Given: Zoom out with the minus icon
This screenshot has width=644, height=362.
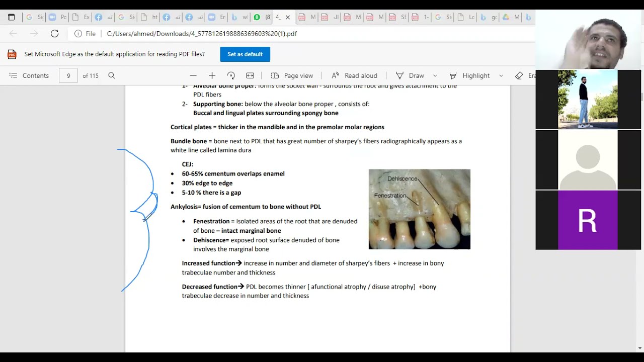Looking at the screenshot, I should 193,75.
